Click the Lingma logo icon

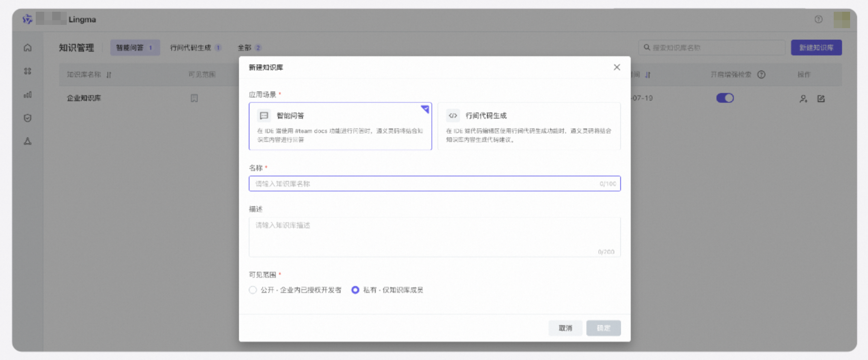pos(27,19)
